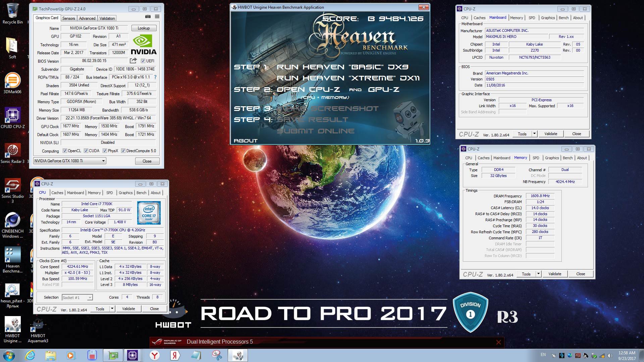
Task: Open Bench tab in CPU-Z Memory window
Action: [x=568, y=158]
